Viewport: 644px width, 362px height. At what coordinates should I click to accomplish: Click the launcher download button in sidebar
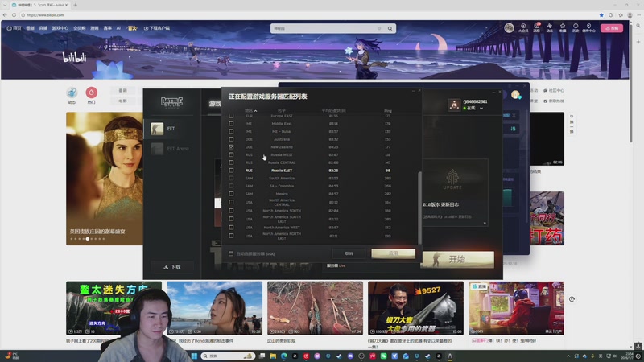tap(172, 267)
